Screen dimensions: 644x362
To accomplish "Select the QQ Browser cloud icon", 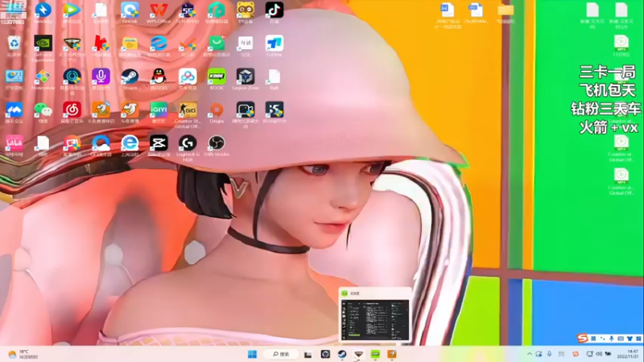I will 101,146.
